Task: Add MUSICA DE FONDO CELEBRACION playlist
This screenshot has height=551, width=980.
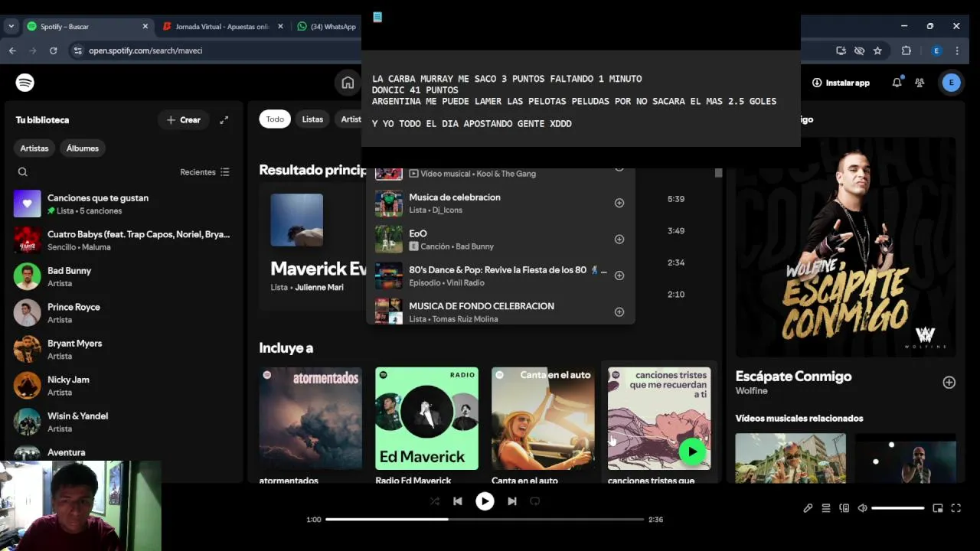Action: (x=619, y=312)
